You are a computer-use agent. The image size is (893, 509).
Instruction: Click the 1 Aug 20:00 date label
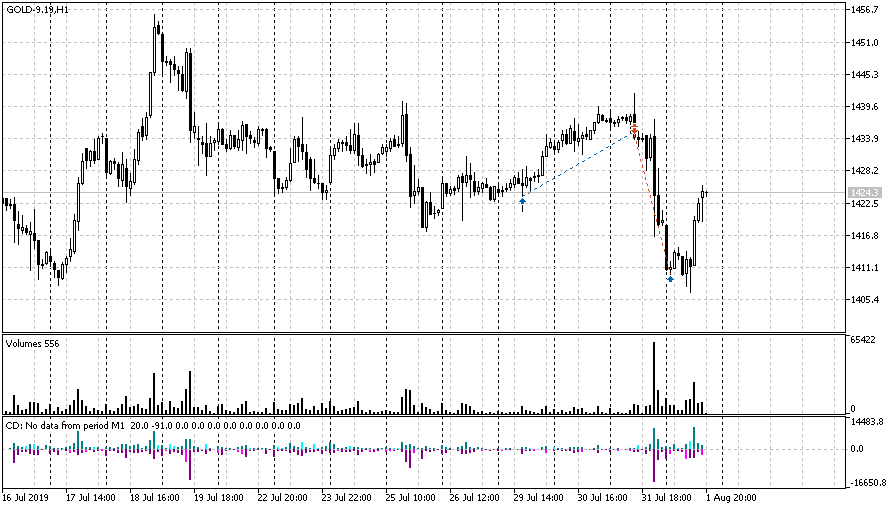coord(733,497)
